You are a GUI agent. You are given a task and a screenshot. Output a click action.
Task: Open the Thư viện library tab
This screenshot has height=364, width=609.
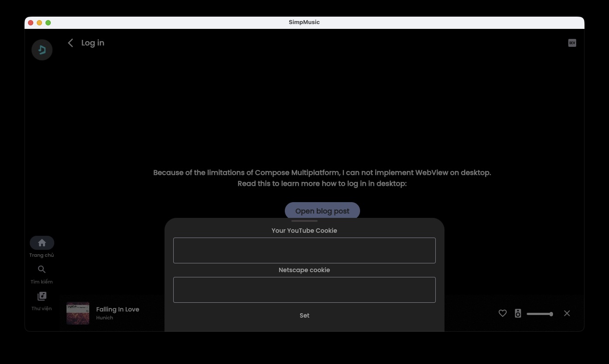pos(42,297)
